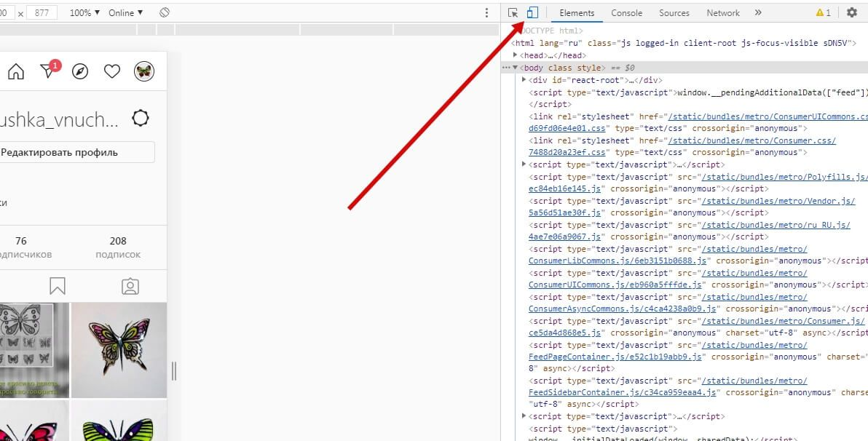
Task: Switch to the Elements tab
Action: pos(577,12)
